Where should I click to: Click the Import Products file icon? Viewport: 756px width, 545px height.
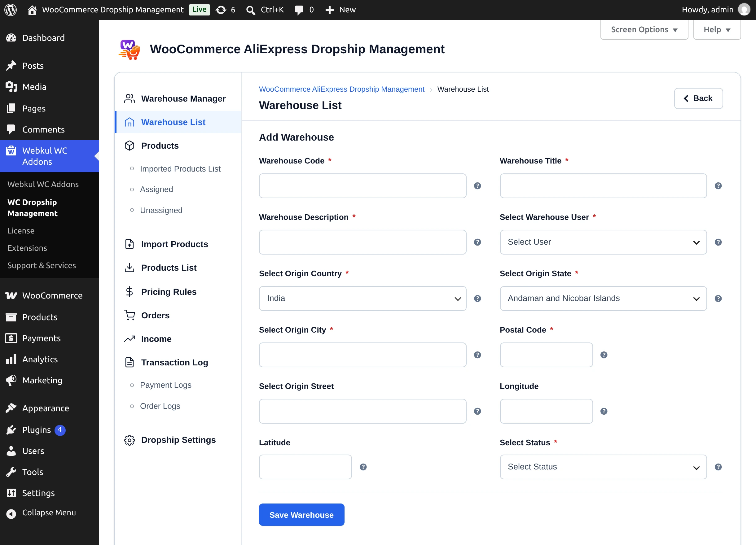129,244
